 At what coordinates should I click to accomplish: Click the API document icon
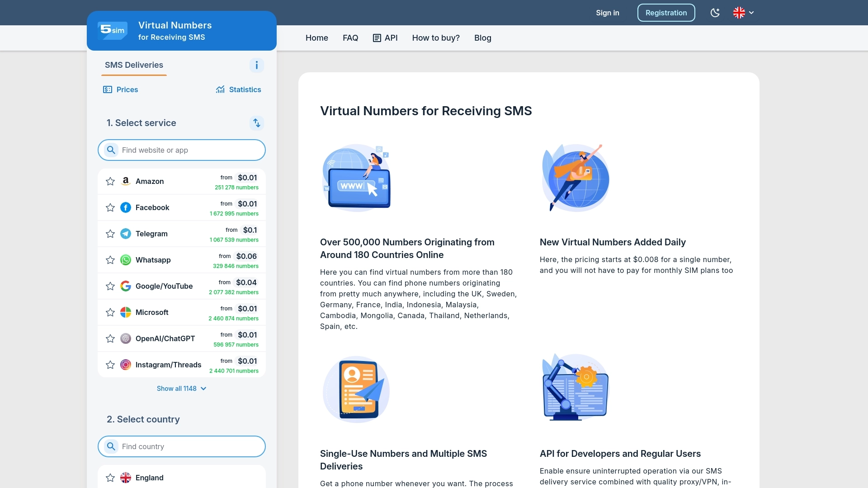point(377,38)
